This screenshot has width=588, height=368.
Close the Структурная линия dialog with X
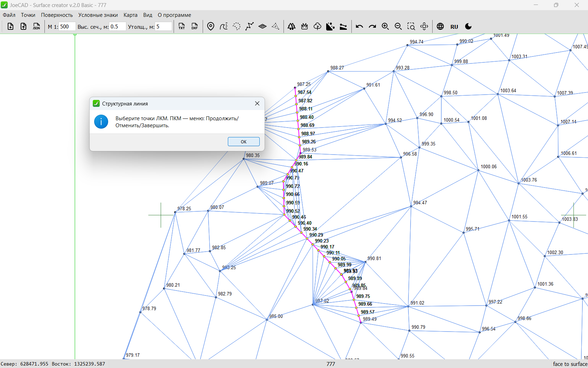[257, 103]
